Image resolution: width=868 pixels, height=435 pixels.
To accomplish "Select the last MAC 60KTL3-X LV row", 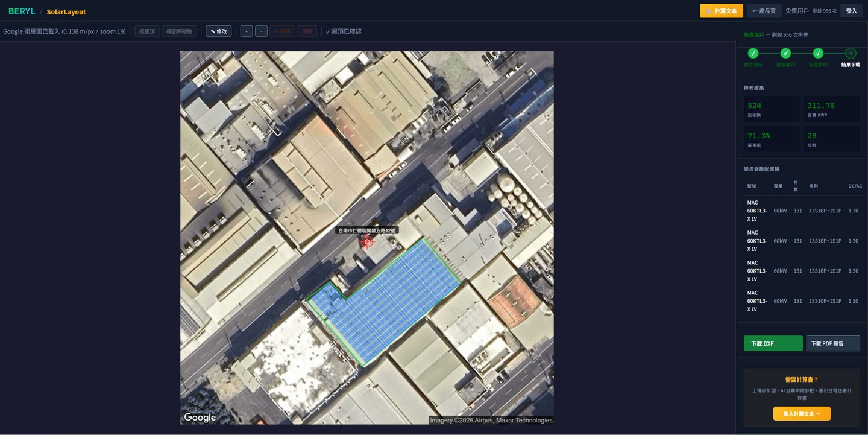I will point(804,301).
